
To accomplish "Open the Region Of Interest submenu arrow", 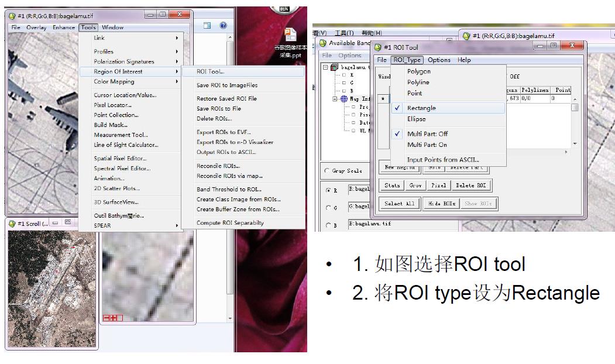I will [x=177, y=71].
